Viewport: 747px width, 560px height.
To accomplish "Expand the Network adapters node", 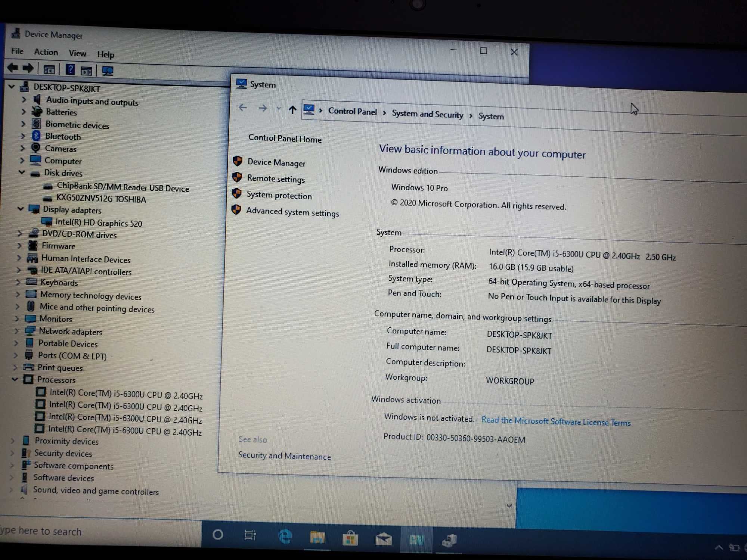I will click(16, 331).
